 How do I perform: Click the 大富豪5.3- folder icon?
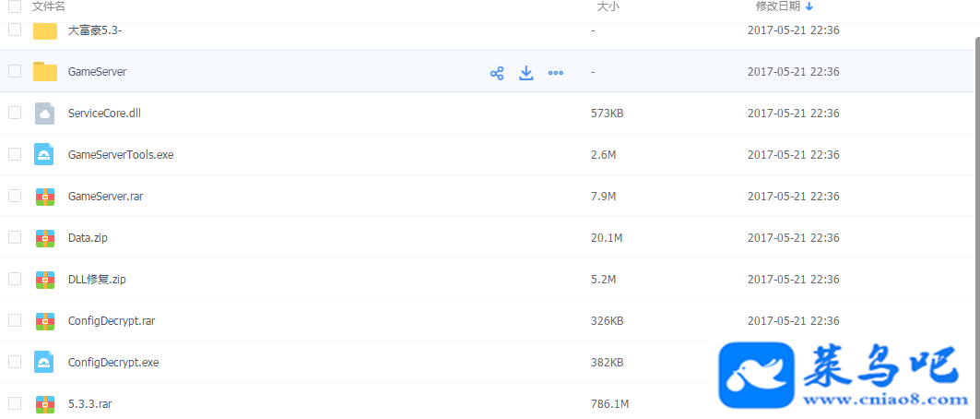[x=45, y=30]
